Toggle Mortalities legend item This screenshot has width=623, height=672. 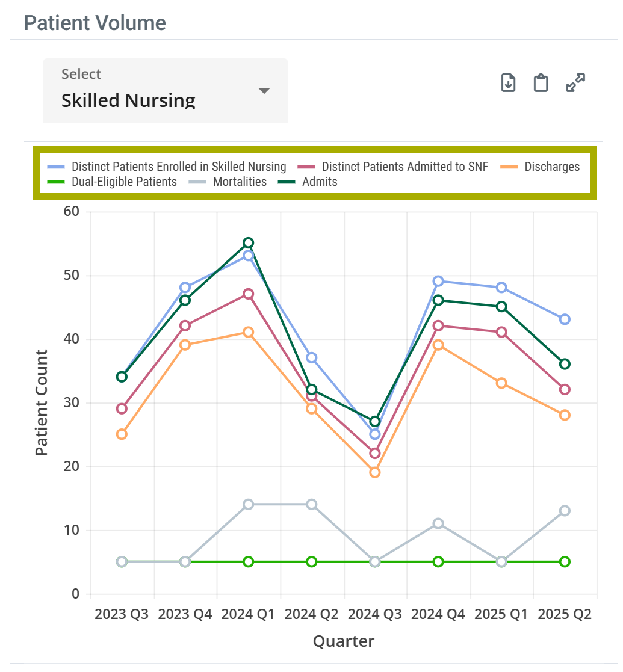click(x=240, y=182)
